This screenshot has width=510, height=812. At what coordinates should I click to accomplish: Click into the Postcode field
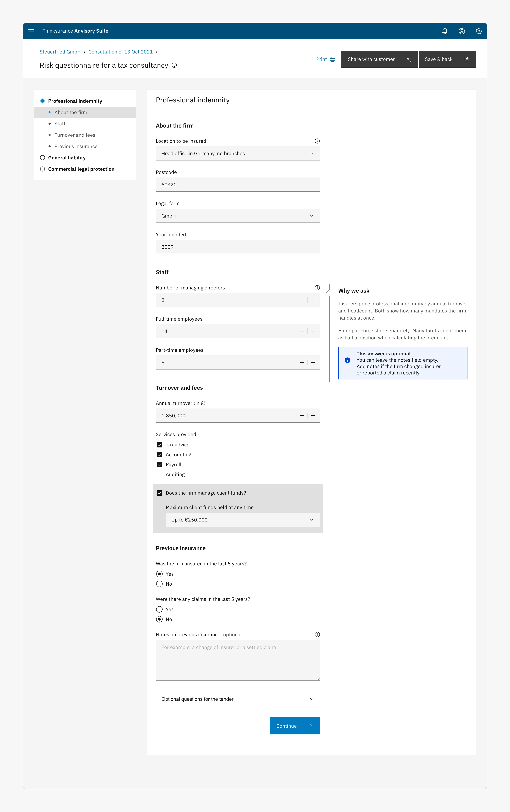coord(238,184)
